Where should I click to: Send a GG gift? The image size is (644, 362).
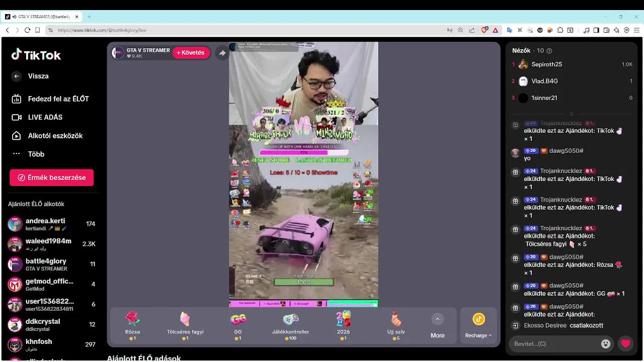[238, 326]
